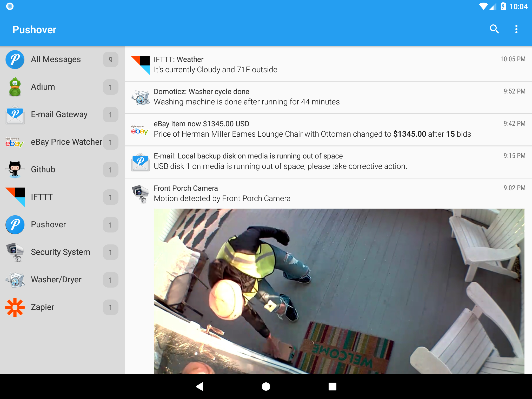Open the three-dot overflow menu
The width and height of the screenshot is (532, 399).
(516, 29)
